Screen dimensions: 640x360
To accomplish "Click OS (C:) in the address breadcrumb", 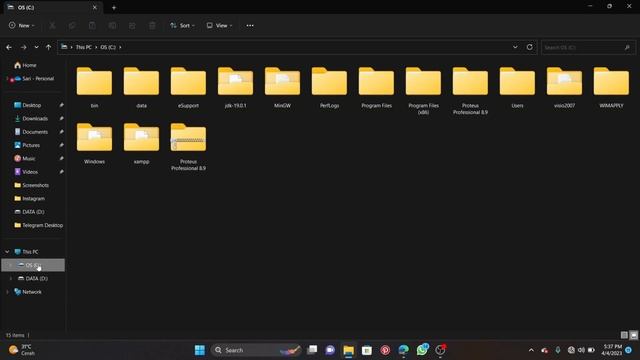I will [x=108, y=47].
